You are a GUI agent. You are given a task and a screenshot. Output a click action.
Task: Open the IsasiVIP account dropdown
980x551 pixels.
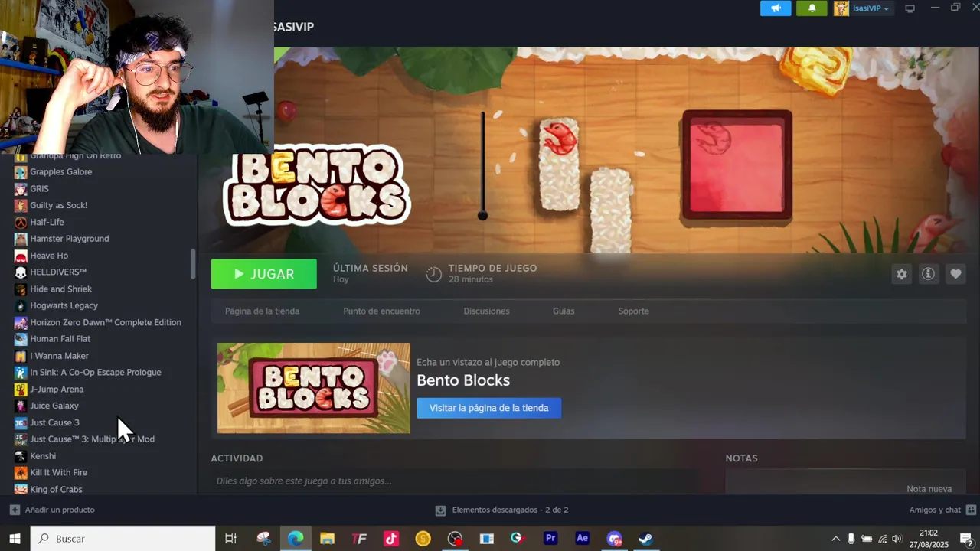point(871,8)
